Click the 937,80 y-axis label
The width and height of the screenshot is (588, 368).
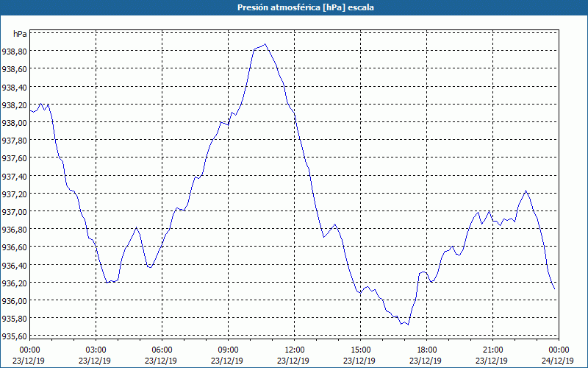pos(14,141)
